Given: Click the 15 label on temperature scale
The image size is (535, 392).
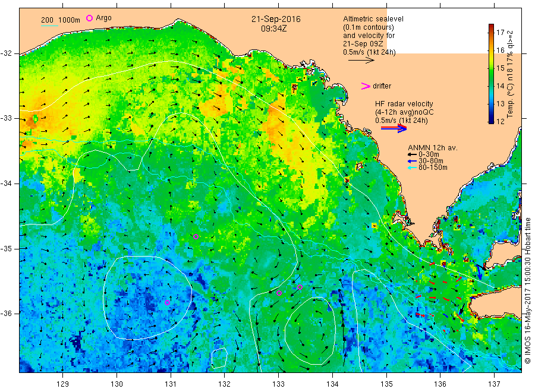Looking at the screenshot, I should click(500, 68).
